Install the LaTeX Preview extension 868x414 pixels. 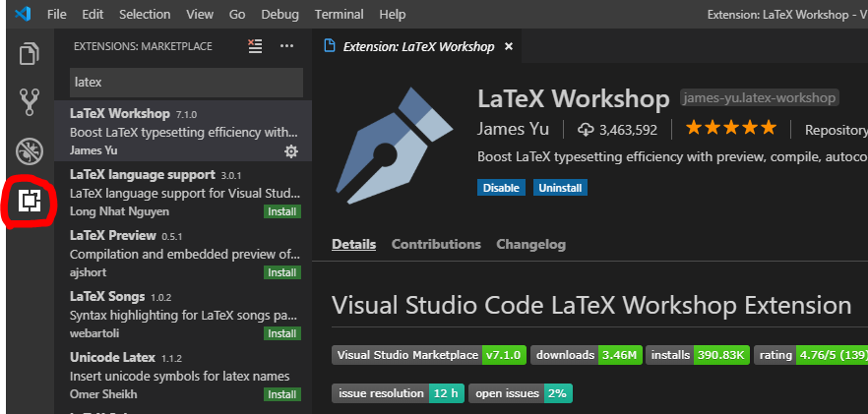[x=282, y=272]
